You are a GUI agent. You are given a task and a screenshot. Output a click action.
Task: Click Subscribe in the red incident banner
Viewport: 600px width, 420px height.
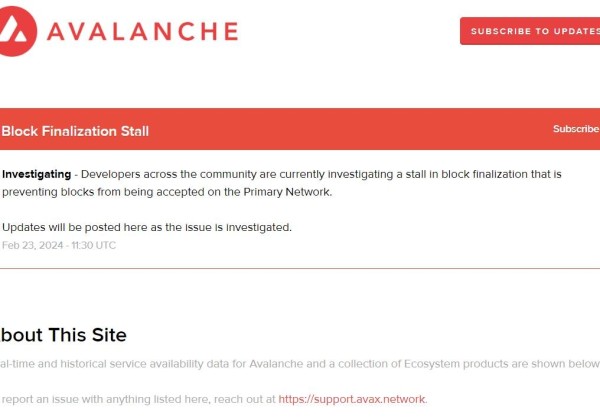click(576, 129)
